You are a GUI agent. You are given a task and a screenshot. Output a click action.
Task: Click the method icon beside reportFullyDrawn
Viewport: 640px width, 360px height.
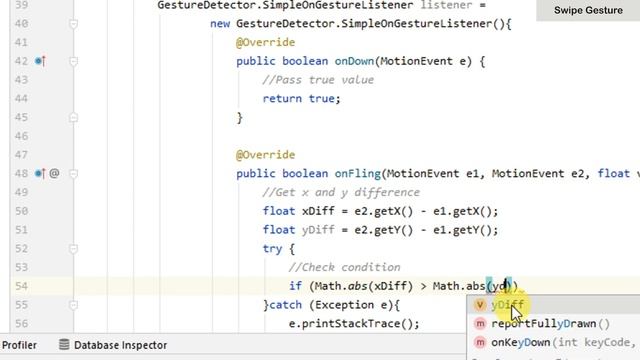480,324
